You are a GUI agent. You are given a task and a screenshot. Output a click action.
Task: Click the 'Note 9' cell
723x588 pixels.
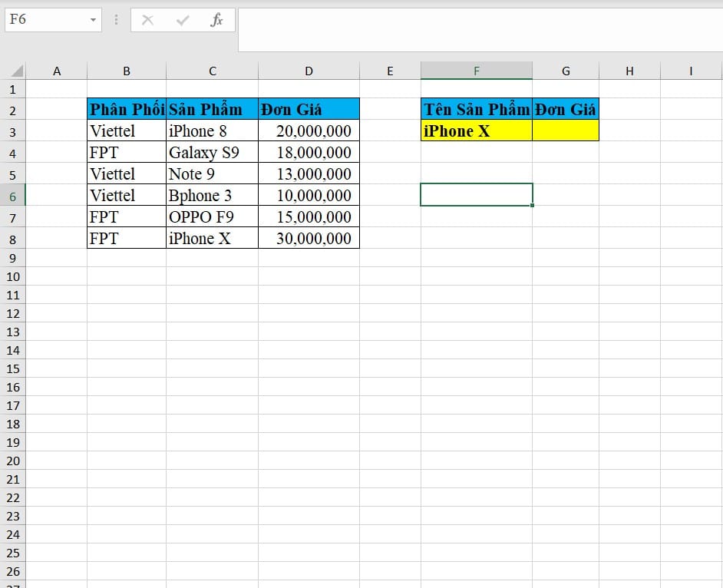pos(212,173)
